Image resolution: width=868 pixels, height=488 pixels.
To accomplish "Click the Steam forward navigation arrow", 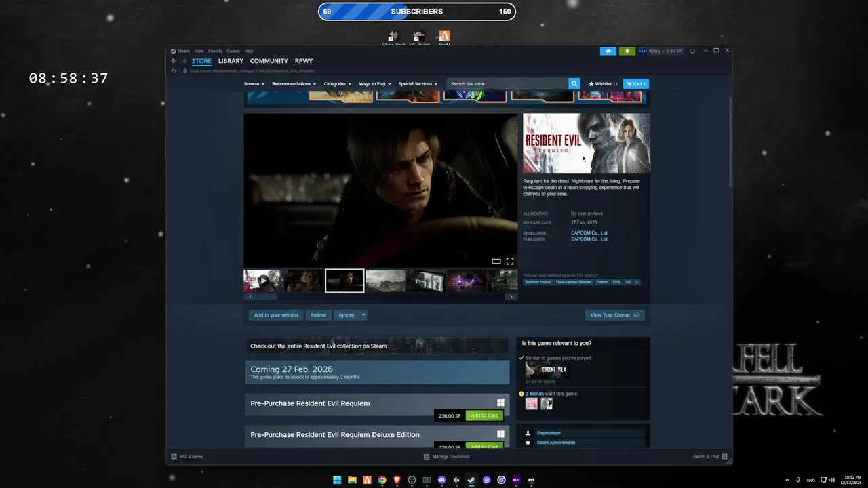I will coord(183,61).
